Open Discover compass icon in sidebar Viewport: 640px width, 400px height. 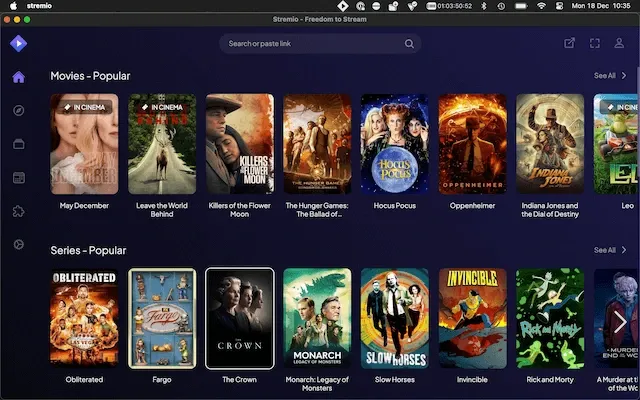pos(18,111)
